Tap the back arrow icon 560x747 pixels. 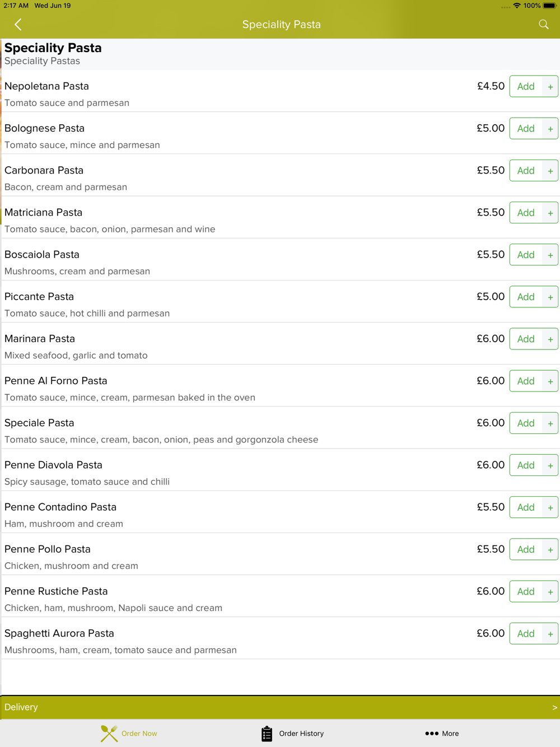click(x=18, y=25)
